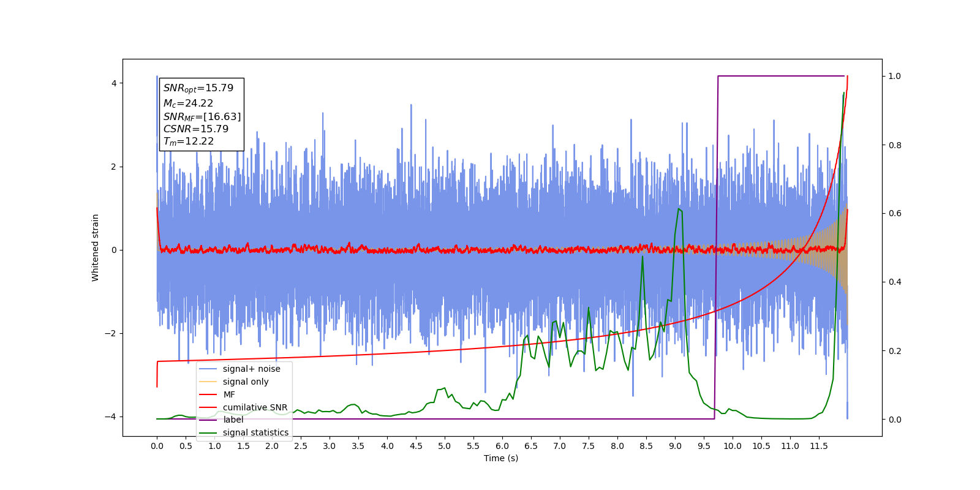980x490 pixels.
Task: Click the x-axis tick label 7.0
Action: click(560, 446)
